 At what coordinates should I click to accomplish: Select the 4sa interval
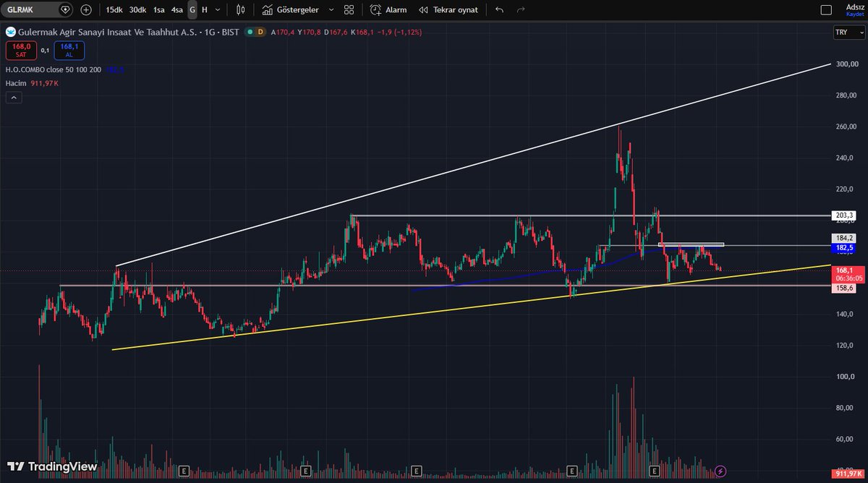[x=177, y=10]
